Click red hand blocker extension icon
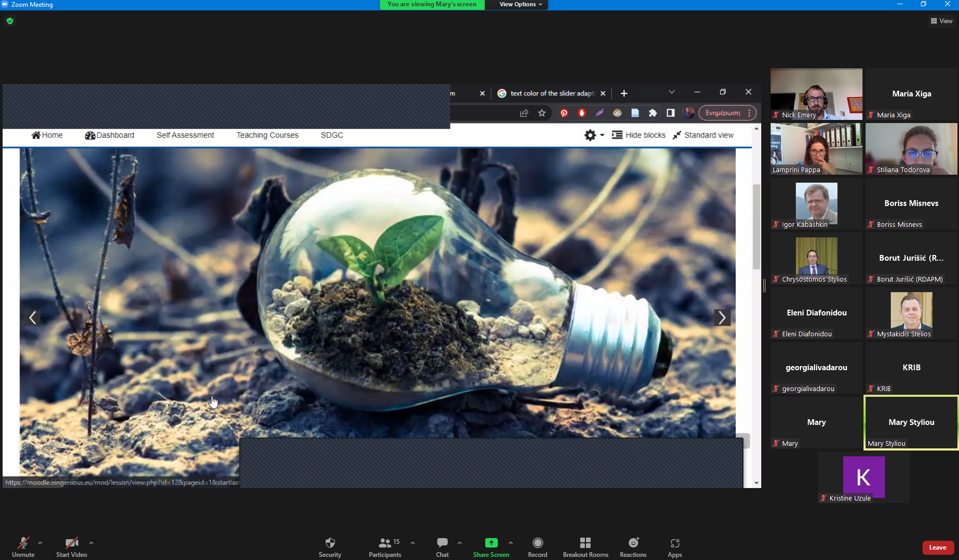Image resolution: width=959 pixels, height=560 pixels. point(582,113)
